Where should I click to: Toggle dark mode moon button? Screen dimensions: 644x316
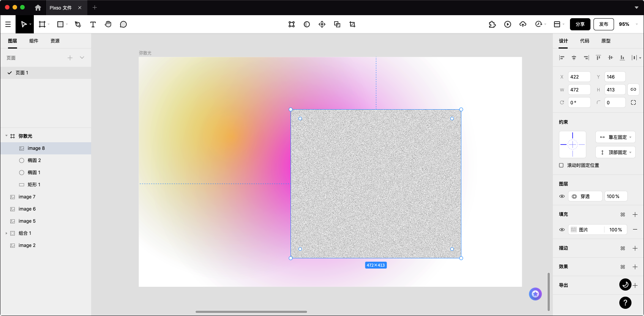click(x=625, y=285)
